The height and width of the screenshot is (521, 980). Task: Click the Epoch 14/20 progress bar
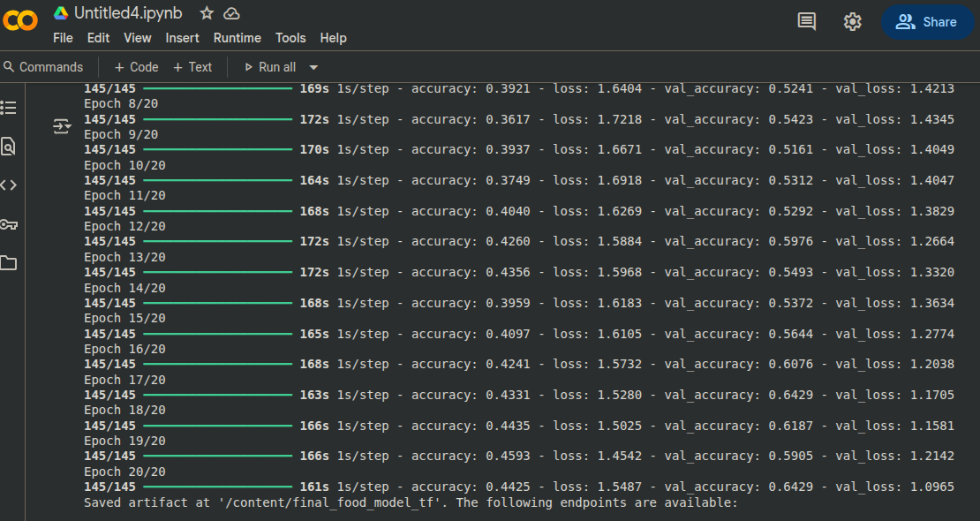tap(217, 304)
